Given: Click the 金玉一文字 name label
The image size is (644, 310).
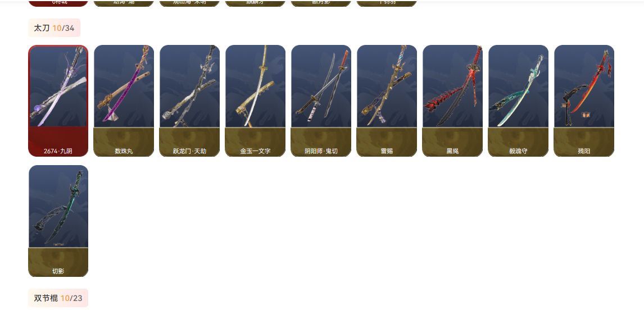Looking at the screenshot, I should (256, 151).
